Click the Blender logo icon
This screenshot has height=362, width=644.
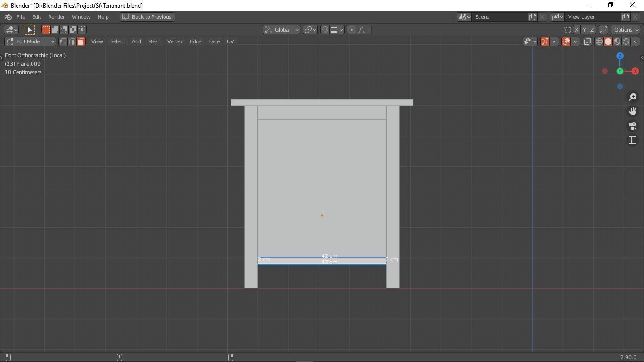click(x=8, y=17)
